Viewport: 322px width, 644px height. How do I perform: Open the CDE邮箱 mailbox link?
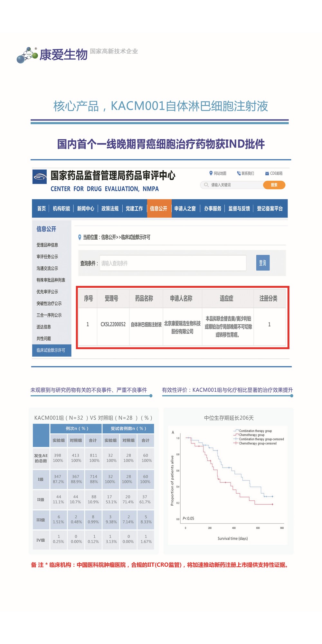click(x=274, y=173)
